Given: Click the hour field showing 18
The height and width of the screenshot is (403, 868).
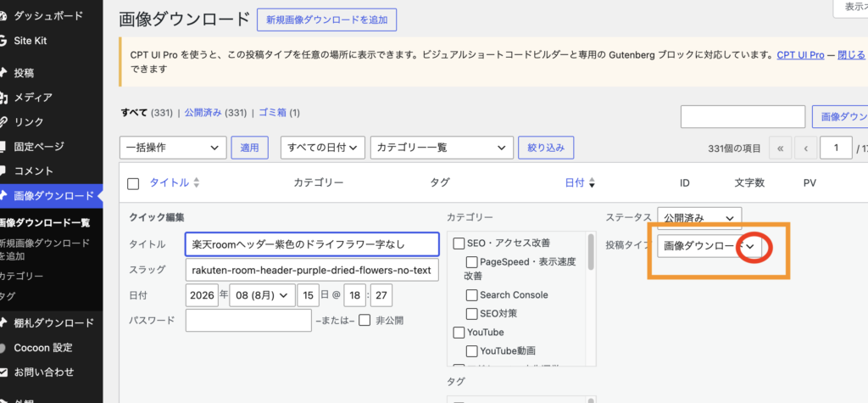Looking at the screenshot, I should [x=355, y=295].
